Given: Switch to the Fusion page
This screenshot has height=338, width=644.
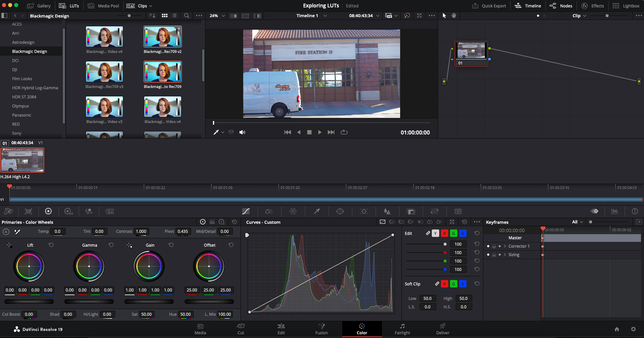Looking at the screenshot, I should 322,329.
